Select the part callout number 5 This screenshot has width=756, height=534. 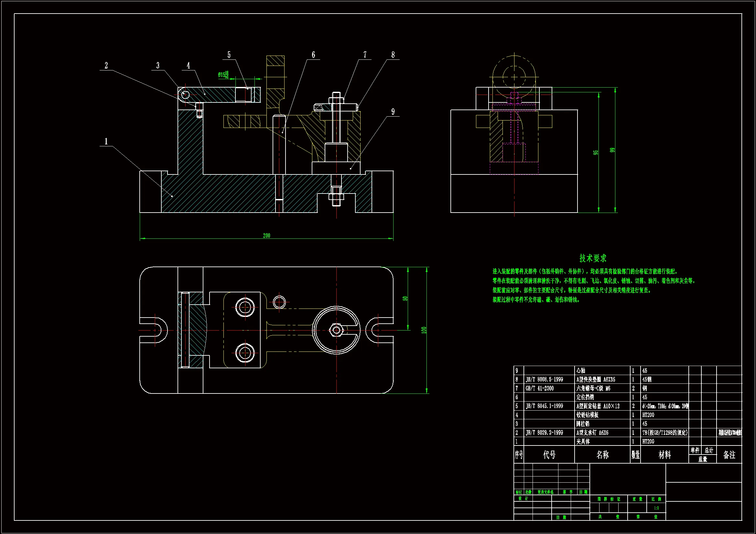click(x=229, y=55)
